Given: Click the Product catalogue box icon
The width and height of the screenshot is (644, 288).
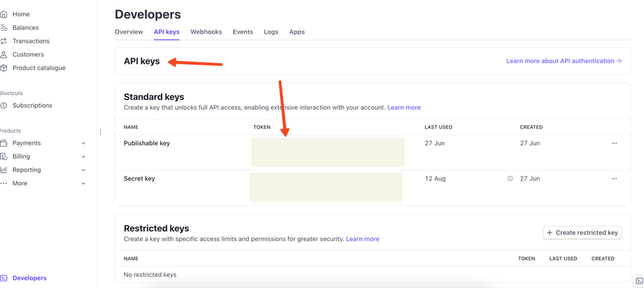Looking at the screenshot, I should [x=4, y=68].
